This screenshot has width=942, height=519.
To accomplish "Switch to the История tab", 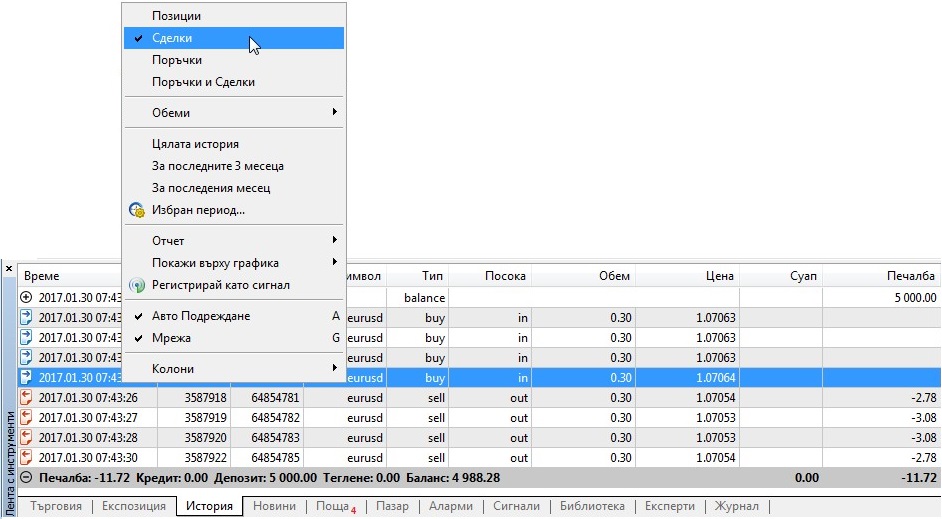I will pos(209,506).
